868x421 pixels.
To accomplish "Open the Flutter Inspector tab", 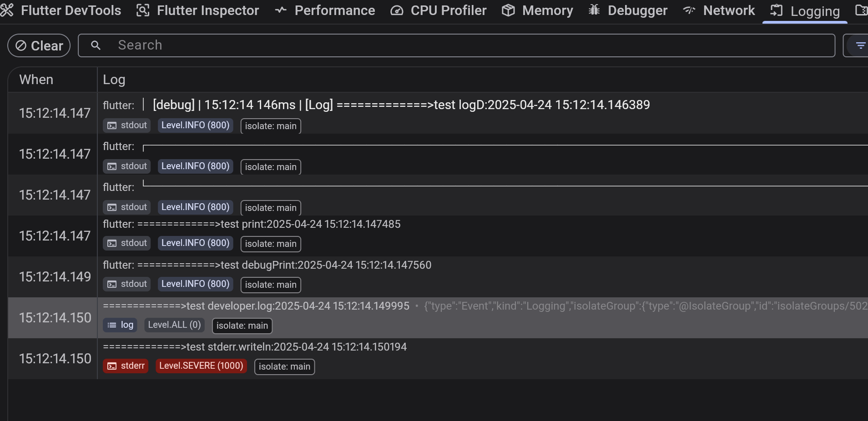I will 197,10.
